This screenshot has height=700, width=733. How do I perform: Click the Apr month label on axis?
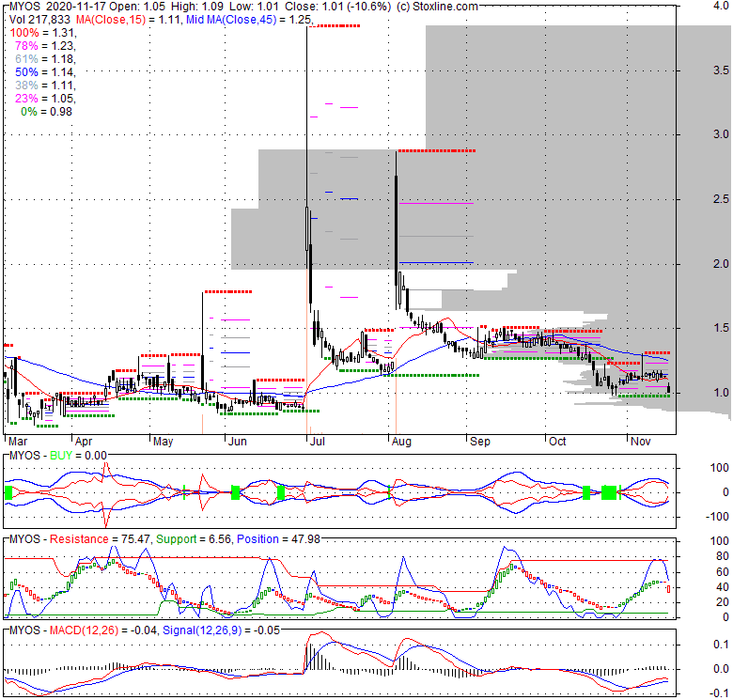tap(84, 442)
